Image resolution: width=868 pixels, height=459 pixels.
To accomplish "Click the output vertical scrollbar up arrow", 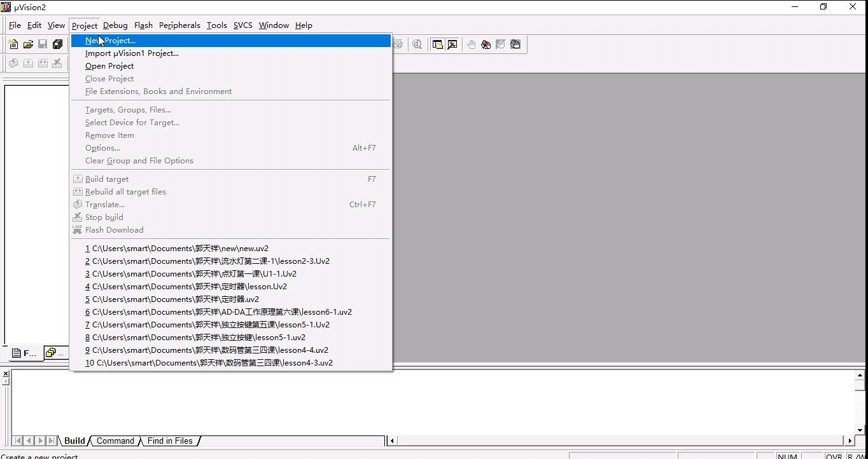I will tap(860, 376).
